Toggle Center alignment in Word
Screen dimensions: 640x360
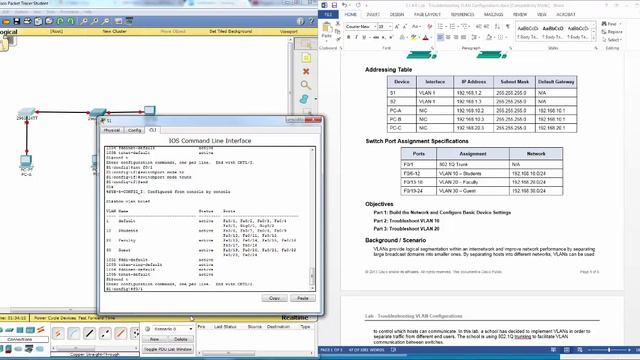[448, 37]
